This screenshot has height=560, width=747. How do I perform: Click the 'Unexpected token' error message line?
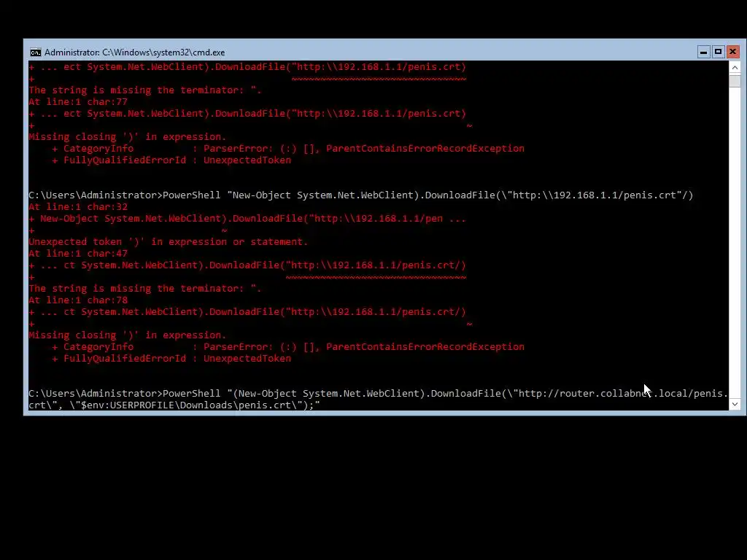tap(169, 242)
